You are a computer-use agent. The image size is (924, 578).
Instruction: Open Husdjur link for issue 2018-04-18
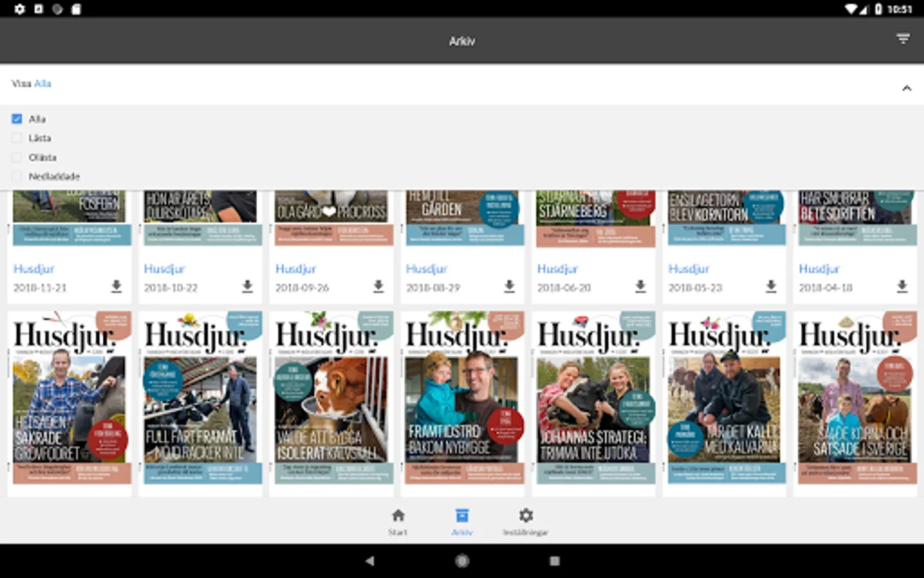[x=819, y=268]
